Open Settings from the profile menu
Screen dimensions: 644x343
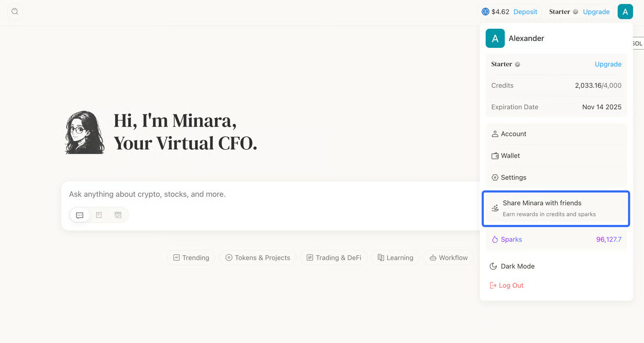[x=513, y=177]
